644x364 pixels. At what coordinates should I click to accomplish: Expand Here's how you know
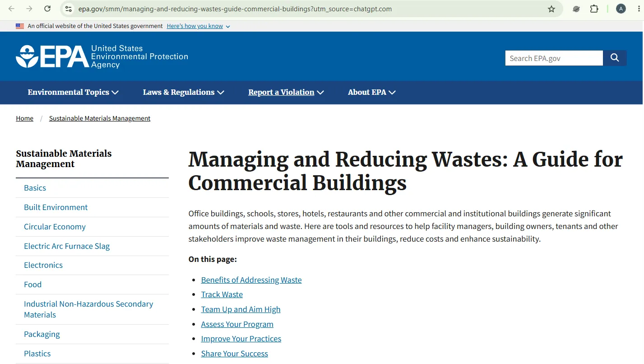tap(198, 26)
